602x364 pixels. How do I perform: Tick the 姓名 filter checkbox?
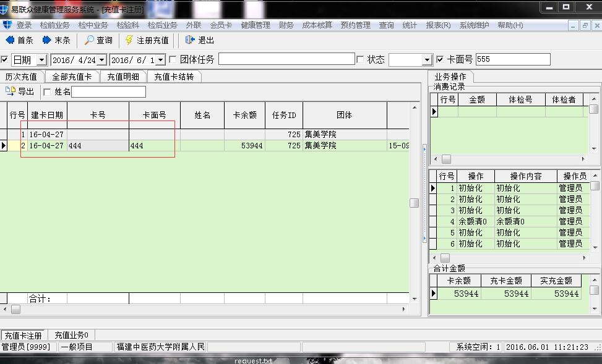click(x=47, y=91)
